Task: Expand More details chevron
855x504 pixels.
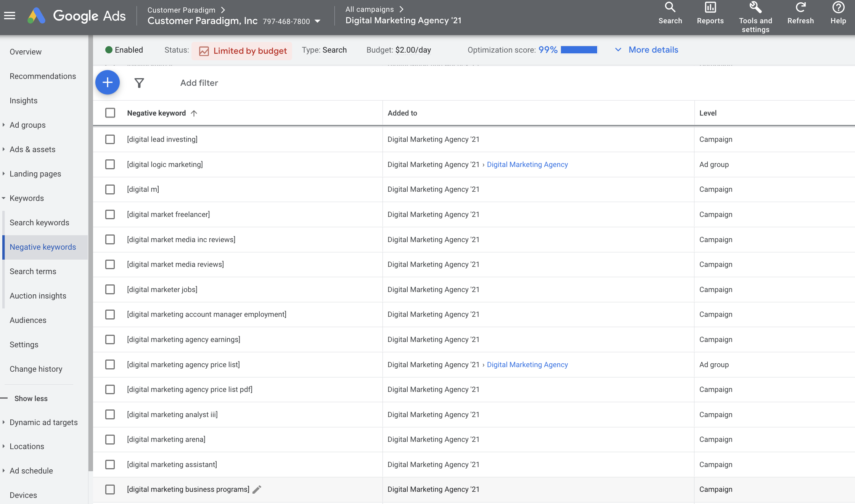Action: 618,50
